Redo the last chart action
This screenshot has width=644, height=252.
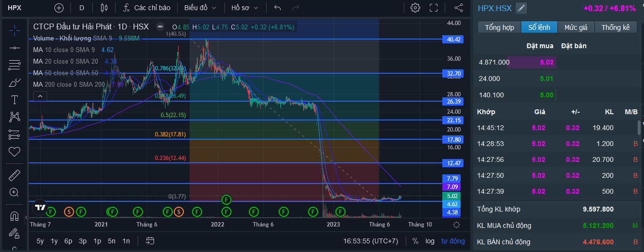pyautogui.click(x=296, y=8)
